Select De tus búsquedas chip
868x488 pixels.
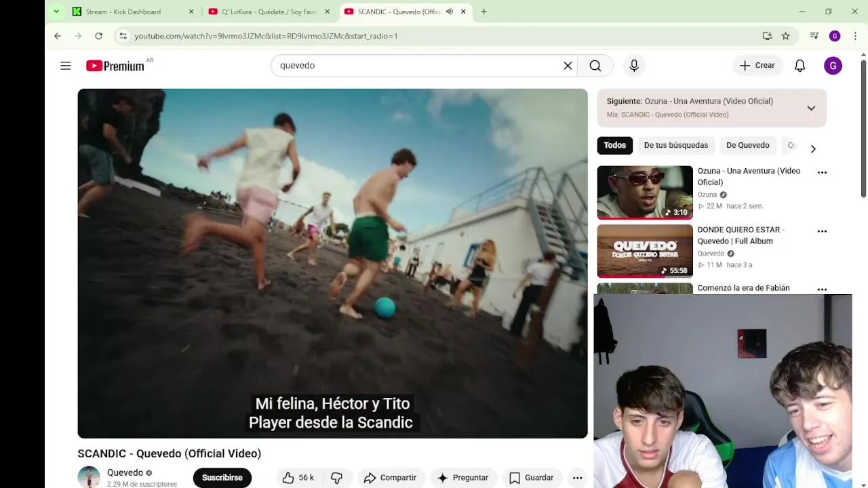676,145
